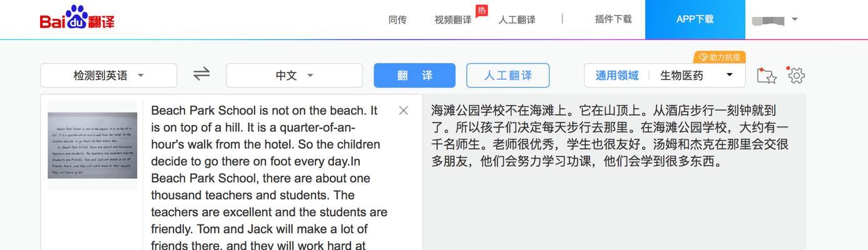Swap source and target languages
This screenshot has height=250, width=868.
click(202, 74)
